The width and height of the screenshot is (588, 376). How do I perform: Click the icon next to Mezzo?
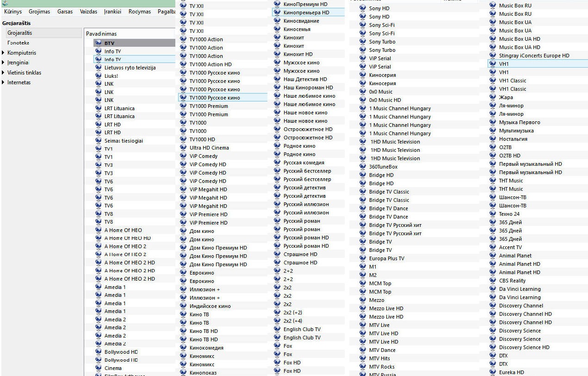pyautogui.click(x=363, y=300)
